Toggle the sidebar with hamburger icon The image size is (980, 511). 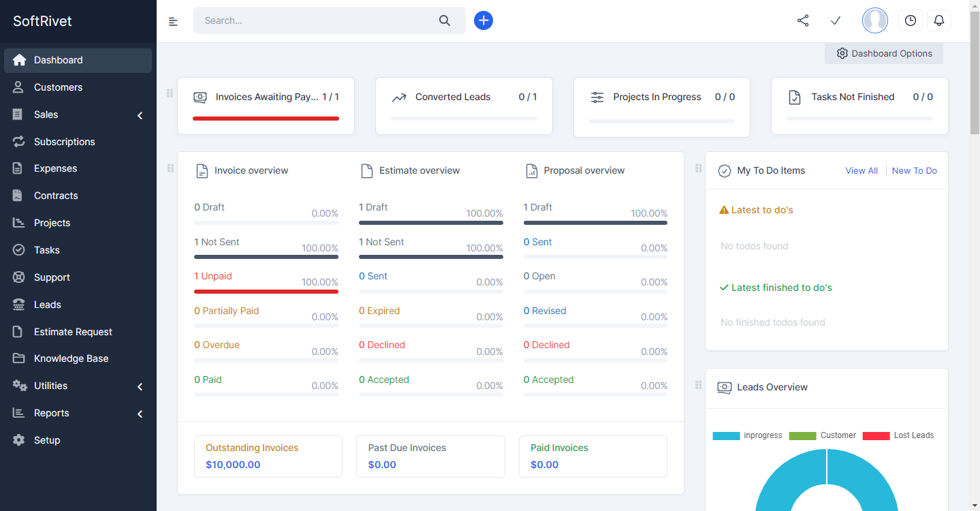pyautogui.click(x=173, y=21)
